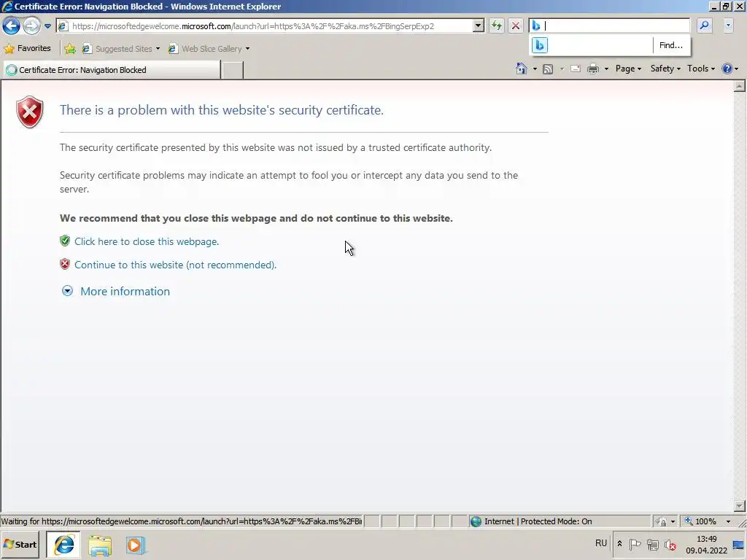
Task: Open the Favorites center
Action: coord(28,48)
